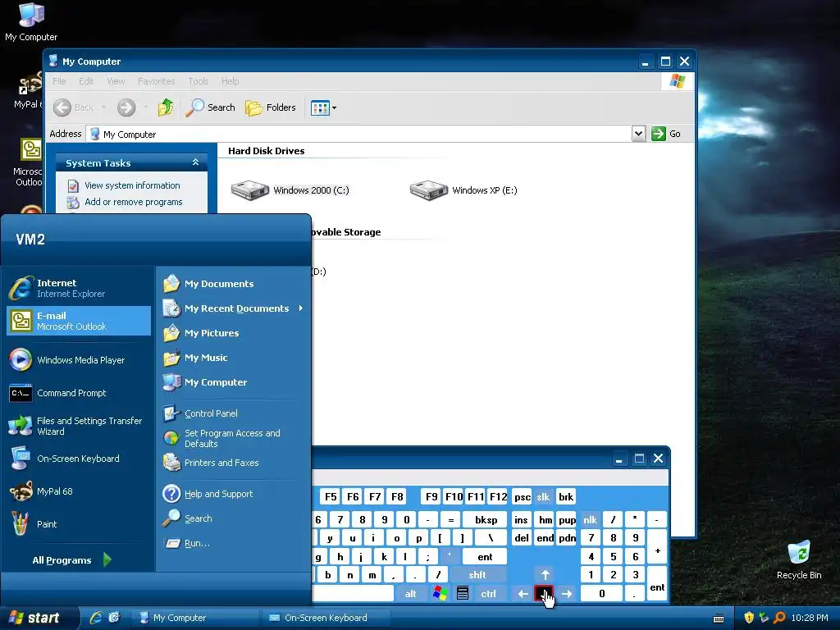The height and width of the screenshot is (630, 840).
Task: Click the Windows logo key on keyboard
Action: [x=441, y=593]
